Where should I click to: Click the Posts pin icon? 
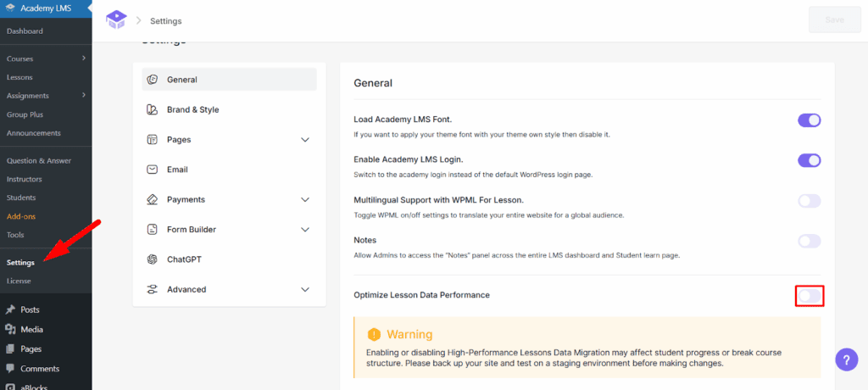click(10, 309)
